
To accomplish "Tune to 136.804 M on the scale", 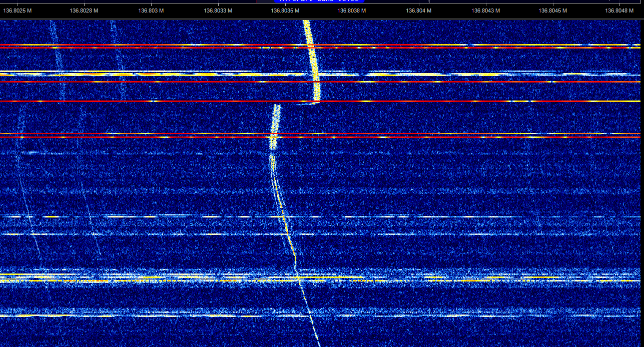I will 419,10.
